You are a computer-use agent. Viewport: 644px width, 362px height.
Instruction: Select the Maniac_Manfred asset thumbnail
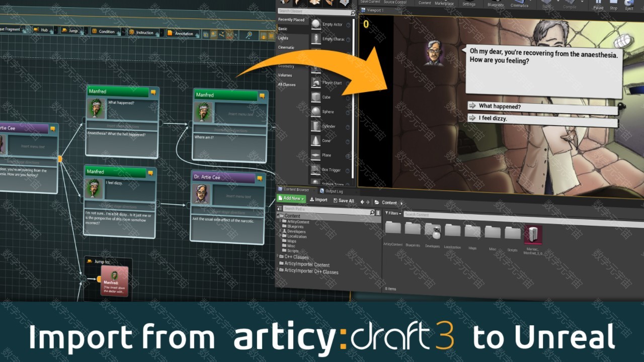coord(533,235)
